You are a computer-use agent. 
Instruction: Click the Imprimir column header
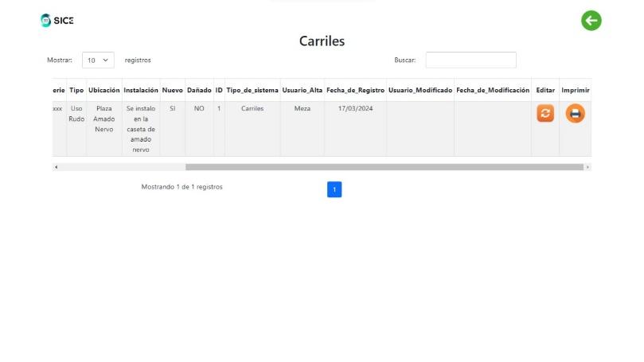point(576,90)
